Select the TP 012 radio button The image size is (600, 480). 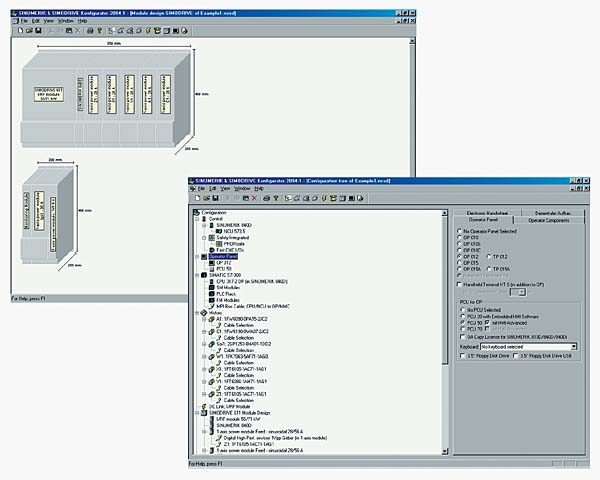490,255
